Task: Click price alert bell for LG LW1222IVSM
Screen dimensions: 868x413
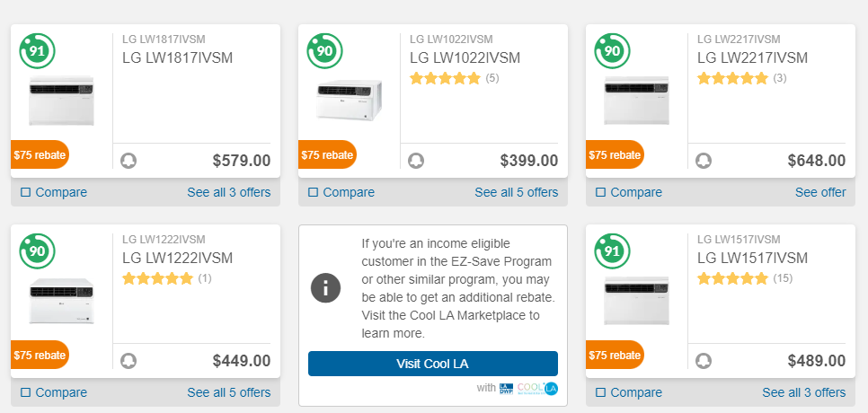Action: [x=128, y=361]
